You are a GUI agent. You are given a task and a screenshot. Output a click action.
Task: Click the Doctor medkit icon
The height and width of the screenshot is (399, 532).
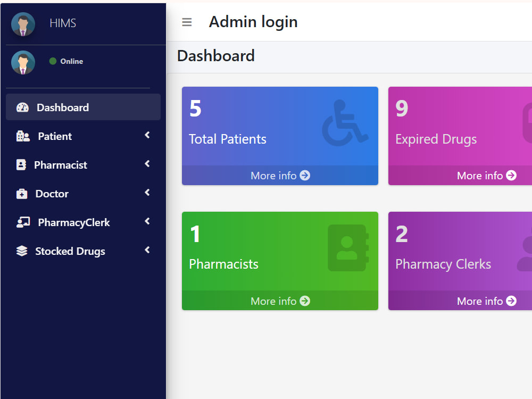point(22,194)
